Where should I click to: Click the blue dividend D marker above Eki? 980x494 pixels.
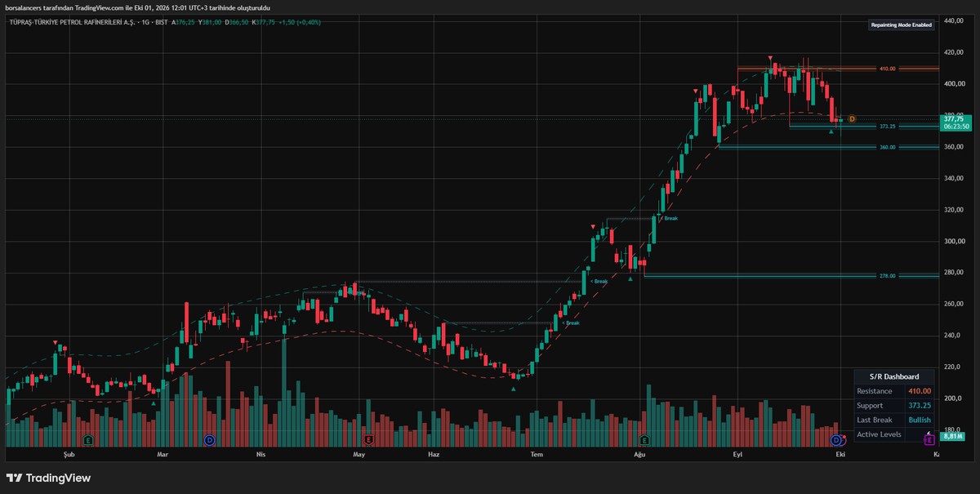click(x=836, y=439)
